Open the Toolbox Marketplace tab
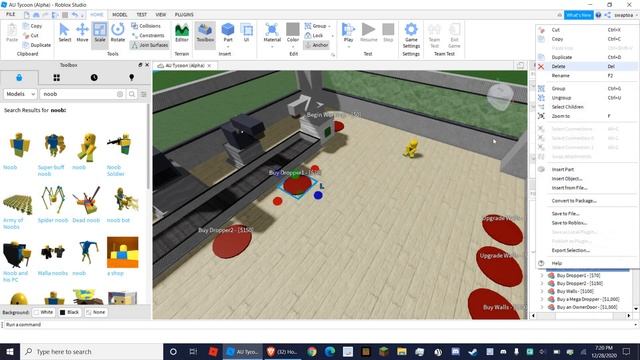This screenshot has height=360, width=640. pos(19,78)
